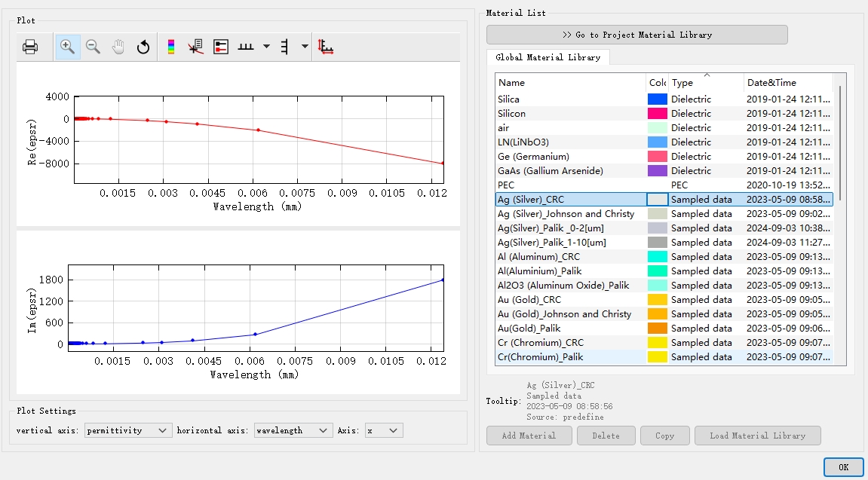Open the horizontal axis ticks dropdown arrow
Screen dimensions: 868x480
tap(266, 47)
